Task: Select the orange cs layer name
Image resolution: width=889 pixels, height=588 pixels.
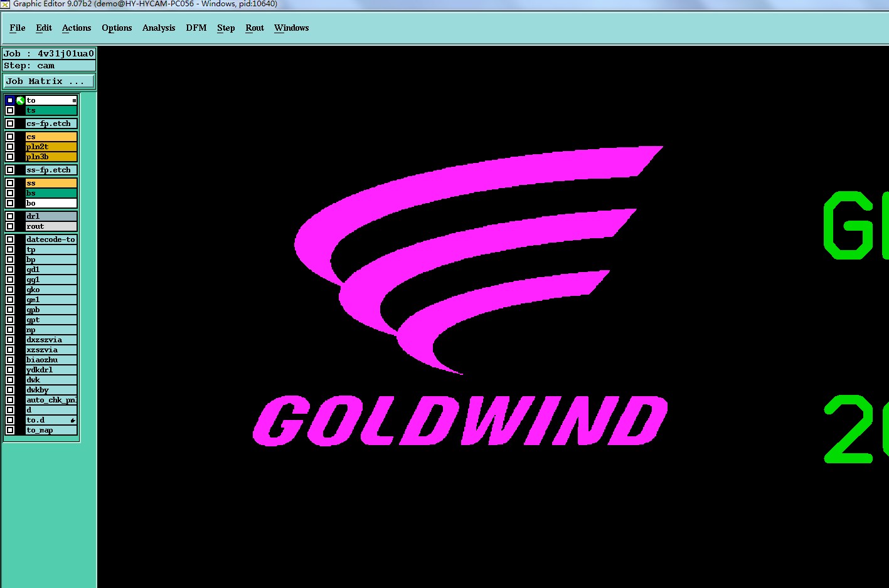Action: coord(51,137)
